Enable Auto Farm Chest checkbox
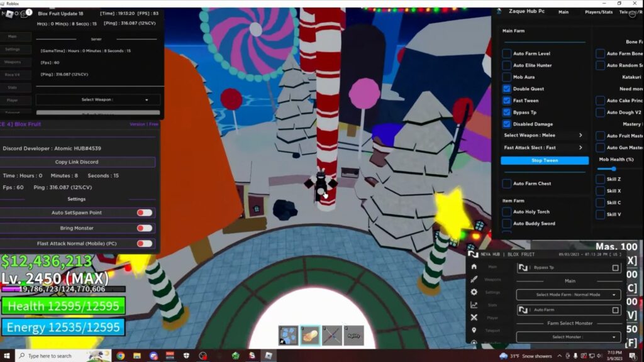The width and height of the screenshot is (644, 362). pos(506,184)
